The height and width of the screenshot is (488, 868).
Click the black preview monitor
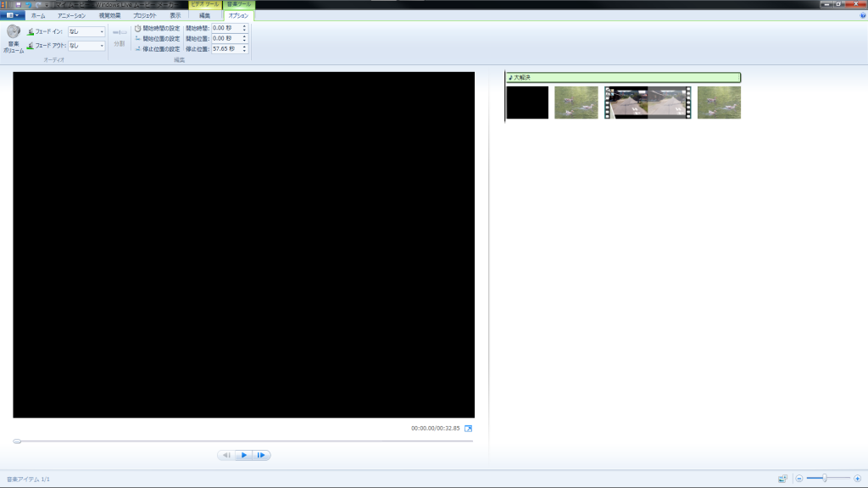243,245
